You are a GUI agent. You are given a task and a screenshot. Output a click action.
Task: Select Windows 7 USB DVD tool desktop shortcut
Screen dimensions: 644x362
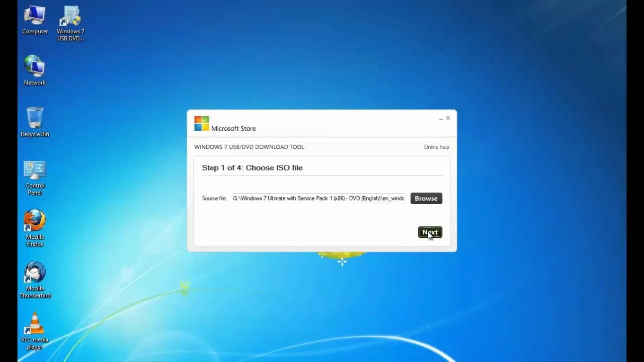tap(70, 24)
